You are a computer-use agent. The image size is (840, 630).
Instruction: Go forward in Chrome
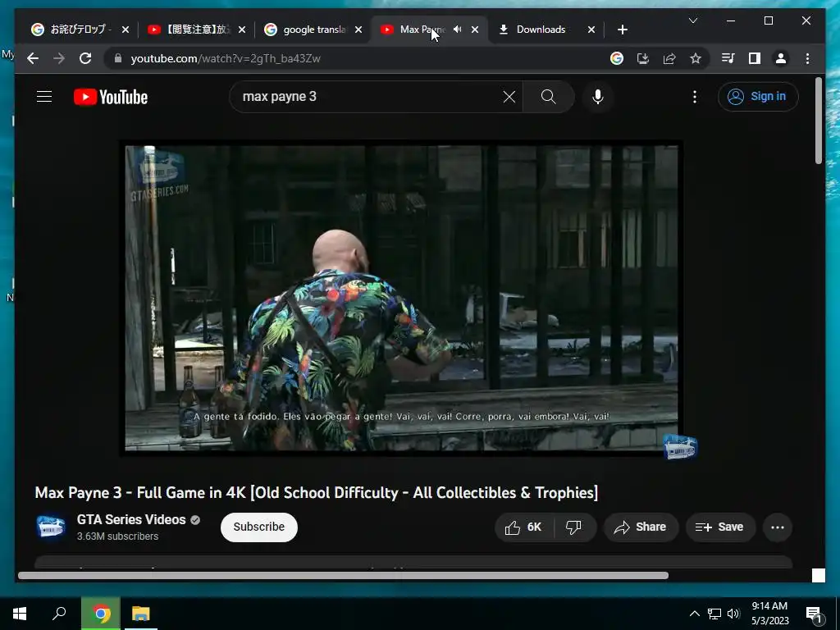59,58
